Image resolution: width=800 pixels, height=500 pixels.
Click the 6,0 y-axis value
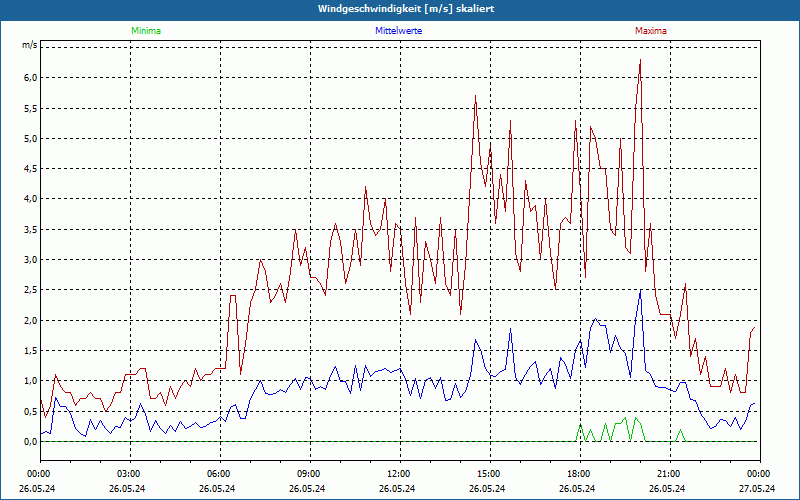click(31, 78)
